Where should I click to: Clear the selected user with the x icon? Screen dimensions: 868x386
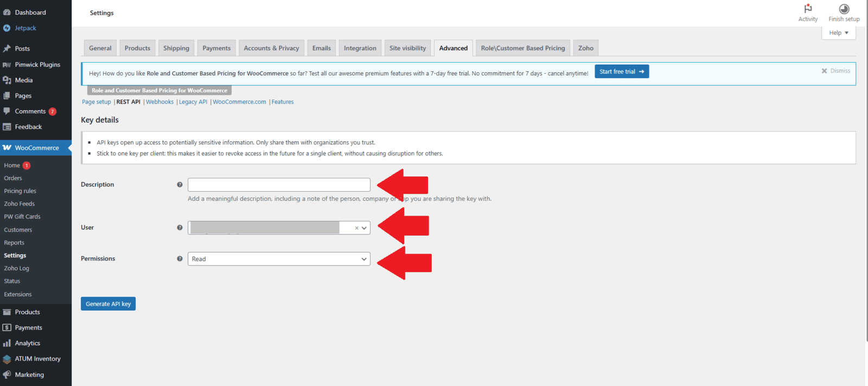click(x=356, y=228)
